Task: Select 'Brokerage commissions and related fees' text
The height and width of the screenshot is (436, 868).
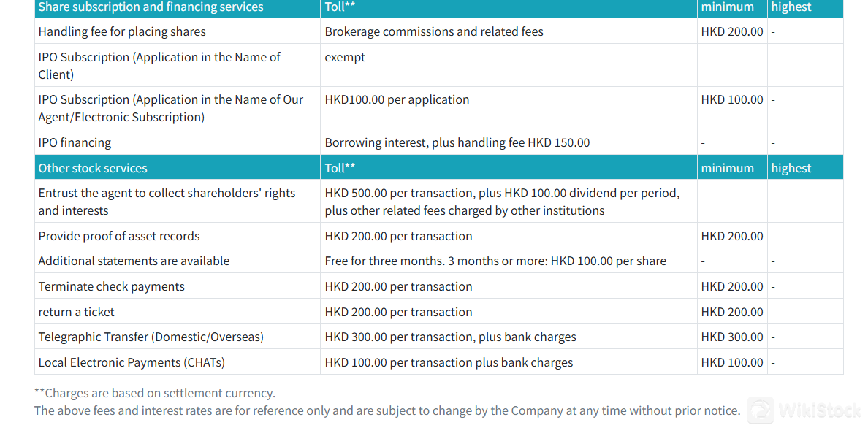Action: [434, 31]
